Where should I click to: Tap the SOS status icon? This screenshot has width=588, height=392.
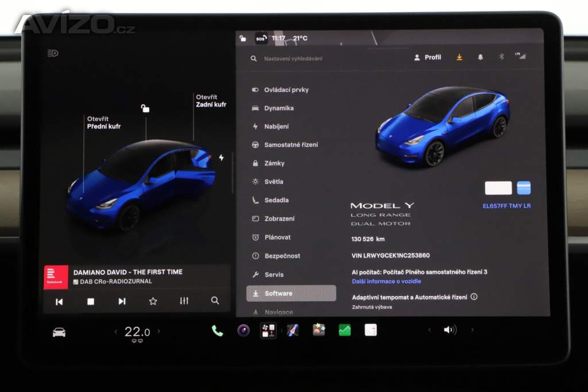(x=261, y=39)
